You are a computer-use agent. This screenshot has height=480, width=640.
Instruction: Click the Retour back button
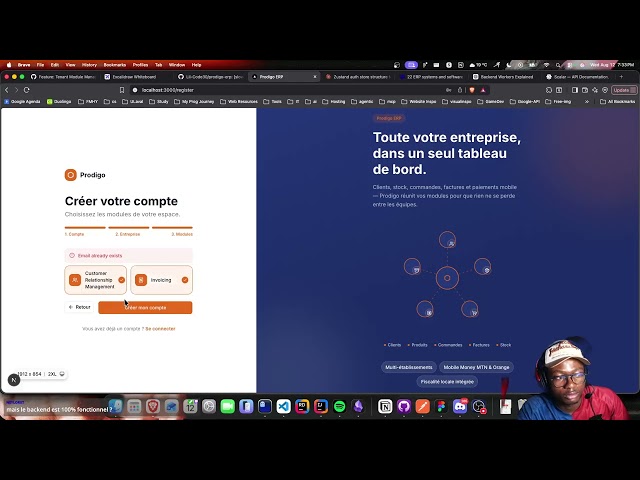[80, 307]
